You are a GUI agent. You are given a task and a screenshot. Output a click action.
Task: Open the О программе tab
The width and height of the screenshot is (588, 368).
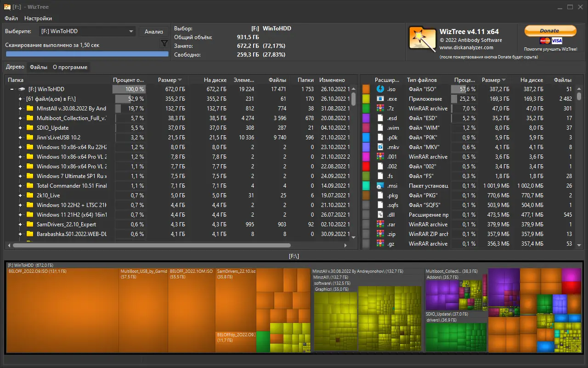pos(70,67)
